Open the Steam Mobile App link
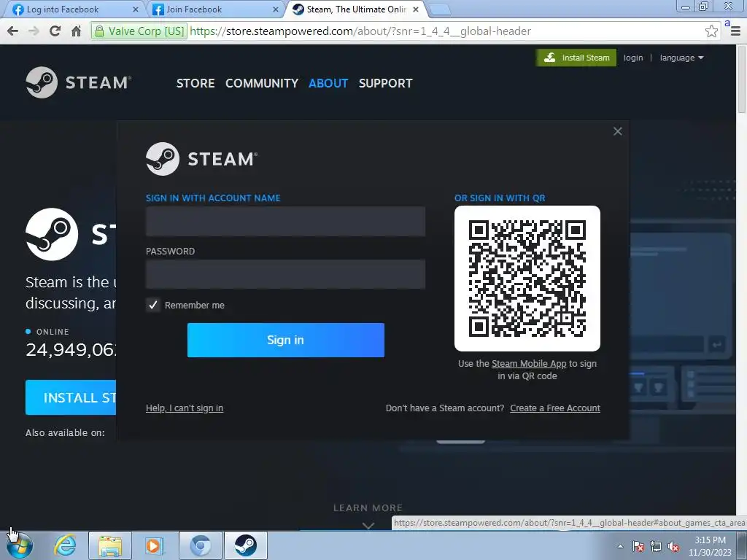The width and height of the screenshot is (747, 560). [529, 363]
